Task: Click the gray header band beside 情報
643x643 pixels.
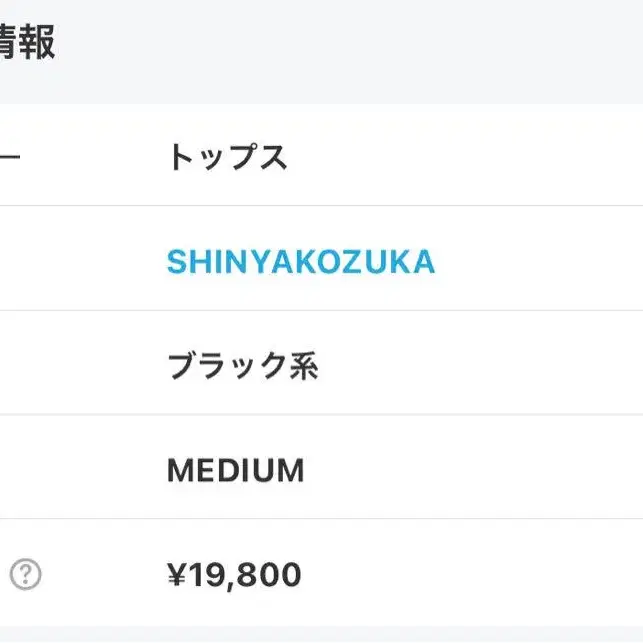Action: pyautogui.click(x=349, y=51)
